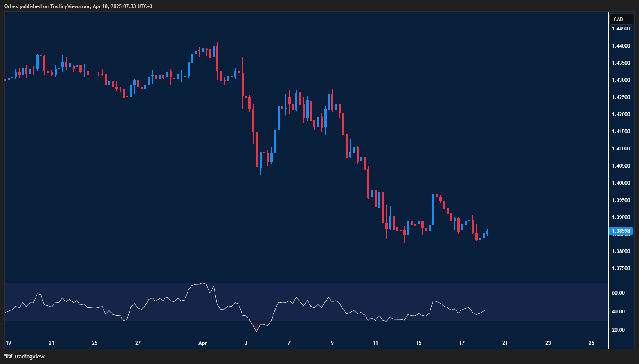Click the 1.43500 price axis value

[621, 63]
